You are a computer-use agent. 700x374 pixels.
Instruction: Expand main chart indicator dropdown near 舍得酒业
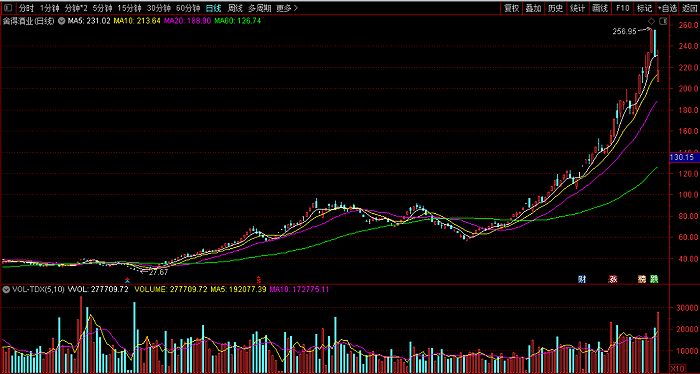tap(61, 21)
